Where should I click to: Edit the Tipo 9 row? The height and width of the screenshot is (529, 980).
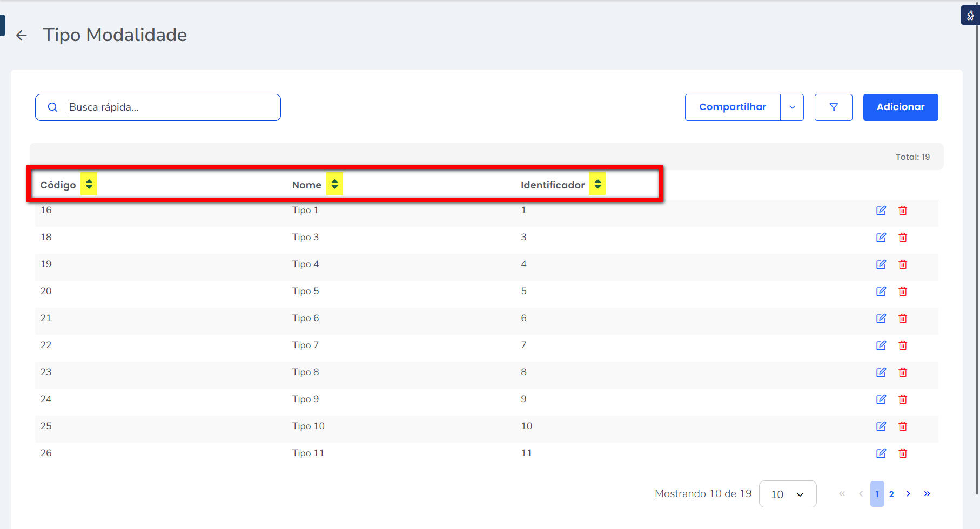tap(881, 399)
